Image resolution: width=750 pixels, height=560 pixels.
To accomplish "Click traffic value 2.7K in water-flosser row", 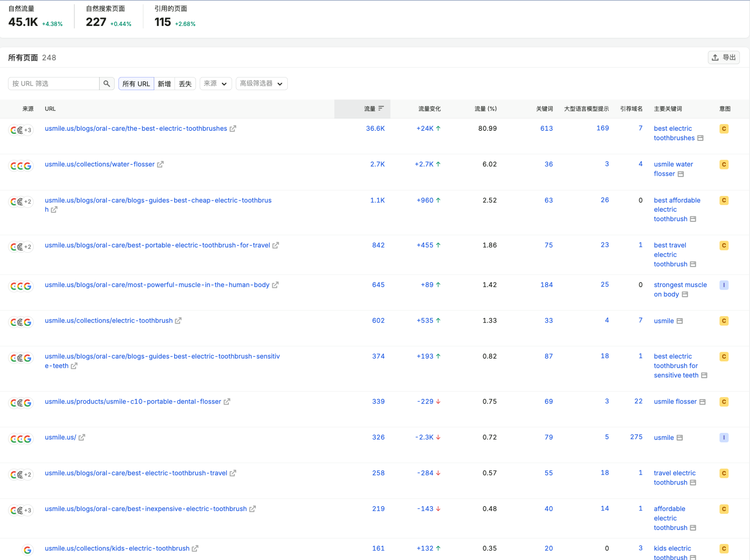I will pyautogui.click(x=377, y=164).
